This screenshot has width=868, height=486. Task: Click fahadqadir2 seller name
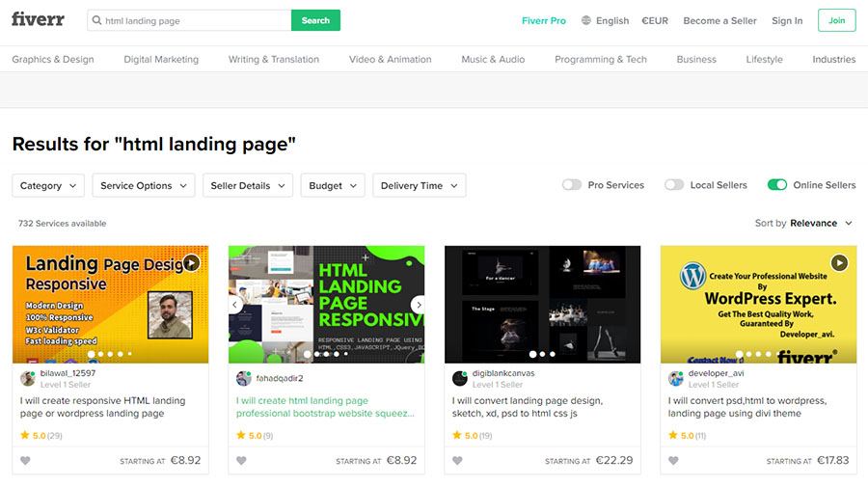click(280, 378)
